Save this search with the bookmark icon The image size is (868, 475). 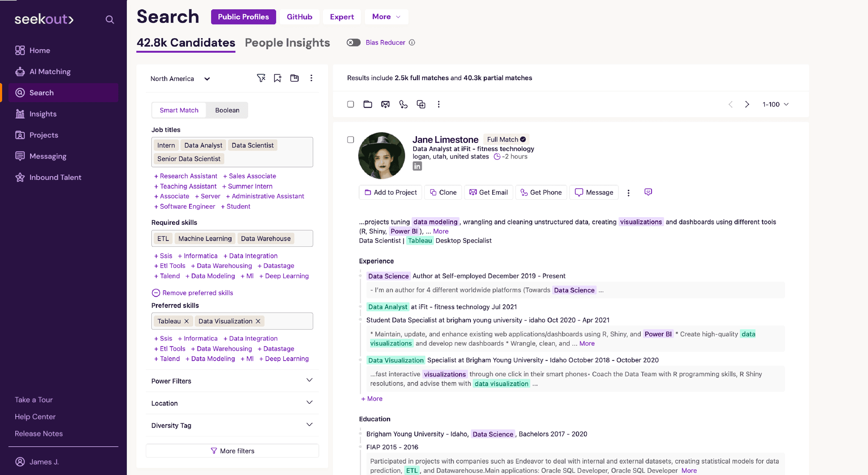pyautogui.click(x=278, y=78)
